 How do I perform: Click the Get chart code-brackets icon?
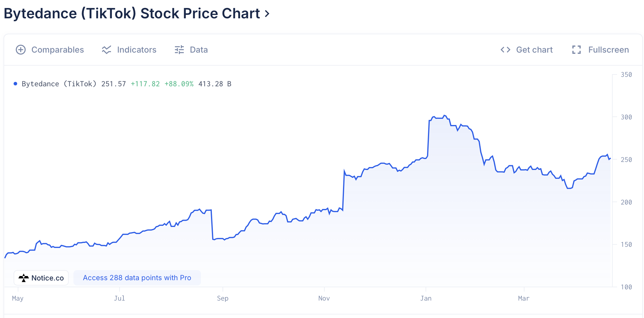pos(505,50)
